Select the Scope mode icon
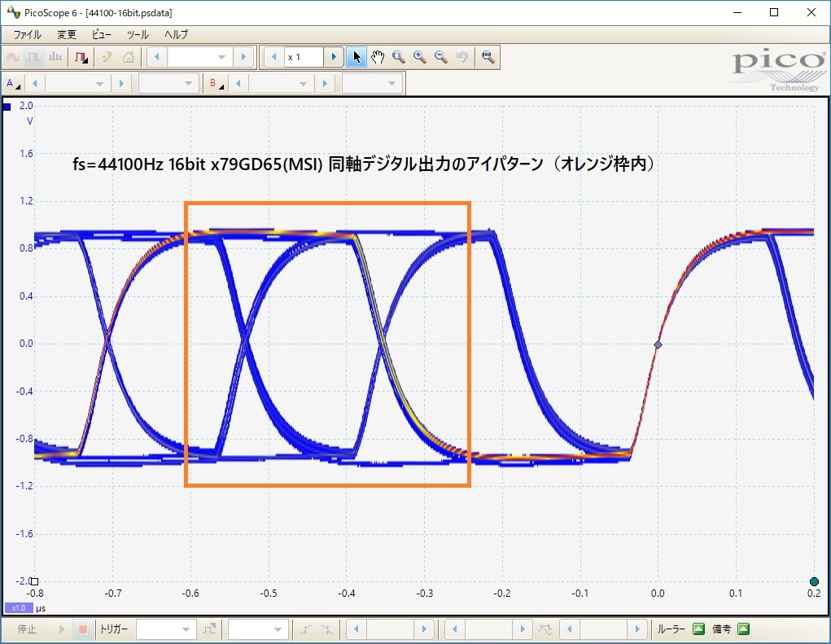The width and height of the screenshot is (831, 644). pyautogui.click(x=13, y=57)
